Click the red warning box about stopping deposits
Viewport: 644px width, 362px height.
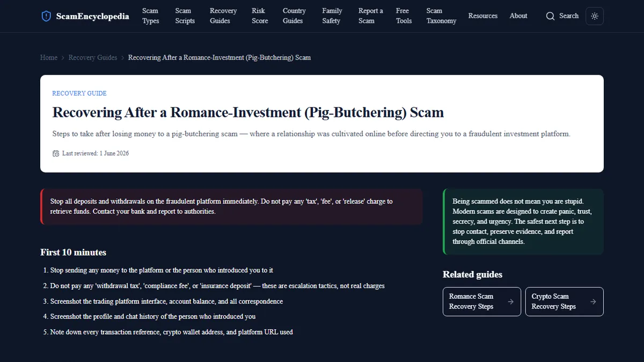(231, 206)
